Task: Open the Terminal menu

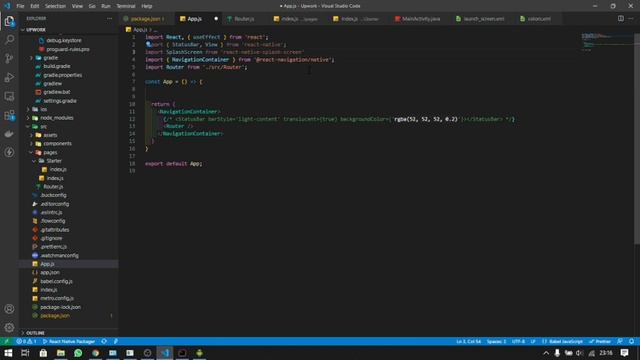Action: (126, 6)
